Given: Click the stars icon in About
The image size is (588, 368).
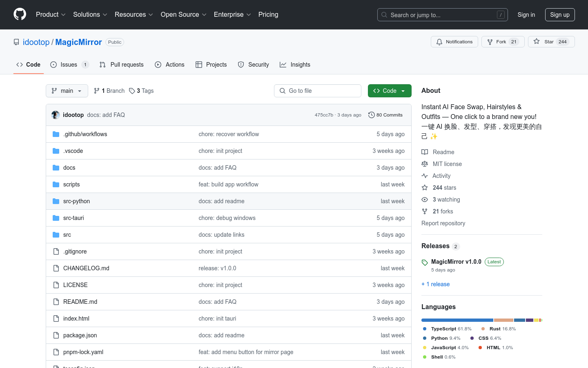Looking at the screenshot, I should [x=425, y=188].
